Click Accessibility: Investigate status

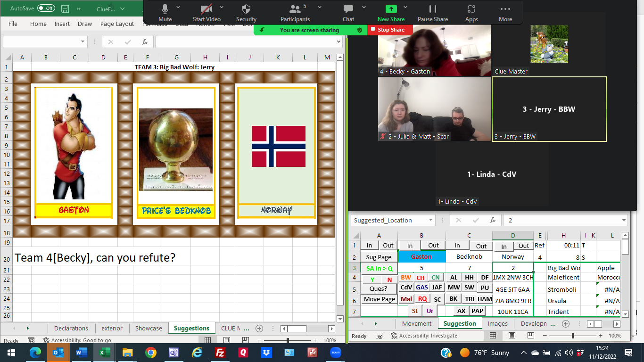424,336
